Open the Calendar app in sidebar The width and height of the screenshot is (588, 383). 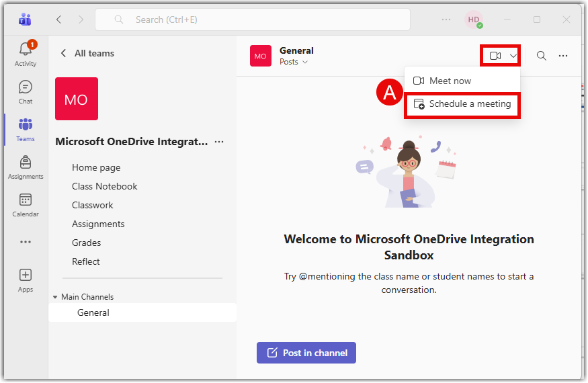point(26,205)
